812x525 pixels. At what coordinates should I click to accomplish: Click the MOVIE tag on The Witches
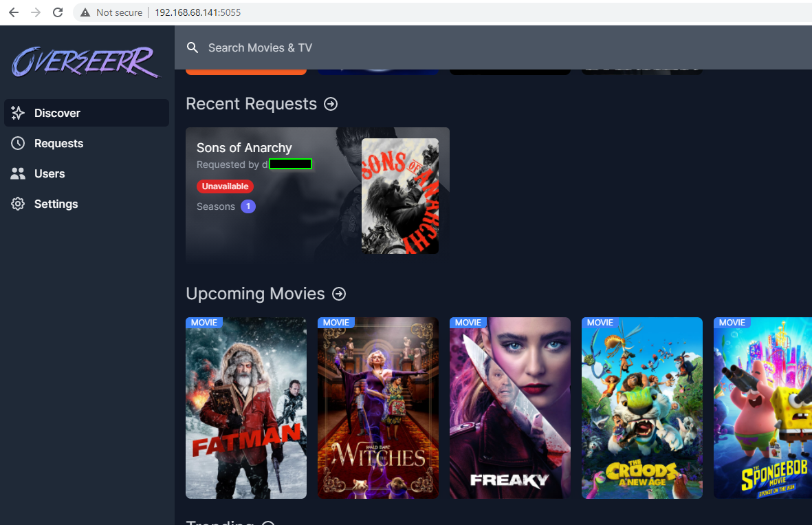pos(336,322)
